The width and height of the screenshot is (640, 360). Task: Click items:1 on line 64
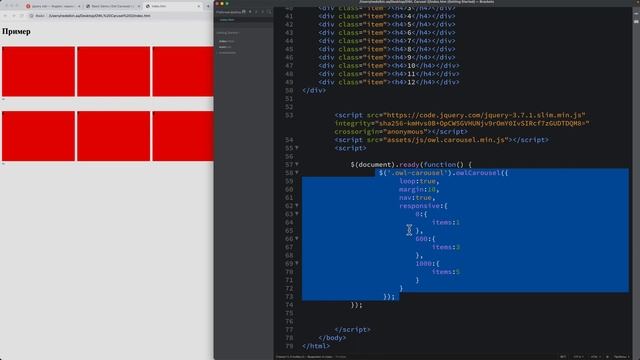(446, 222)
